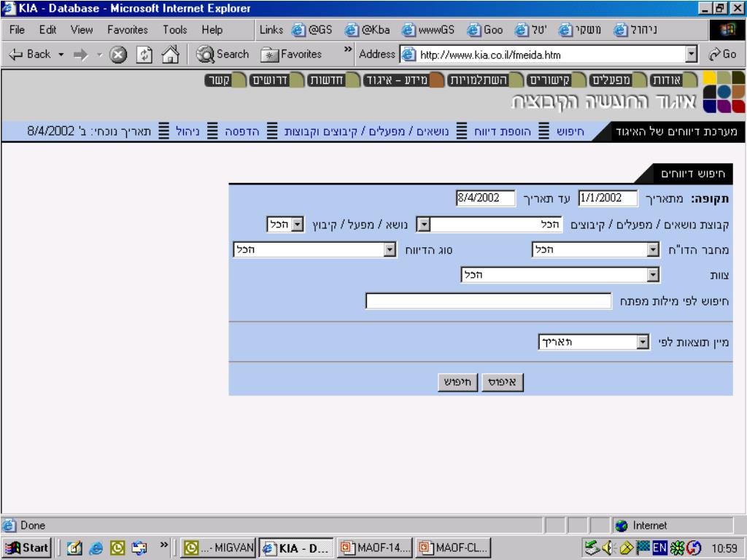This screenshot has width=747, height=560.
Task: Click the חיפוש search submit button
Action: [457, 382]
